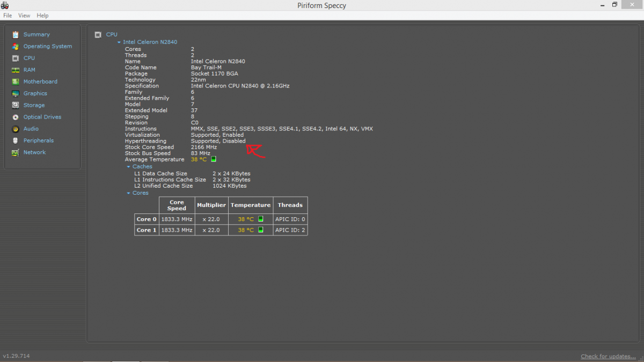Image resolution: width=644 pixels, height=362 pixels.
Task: Click the 'Temperature' column header in cores table
Action: (251, 205)
